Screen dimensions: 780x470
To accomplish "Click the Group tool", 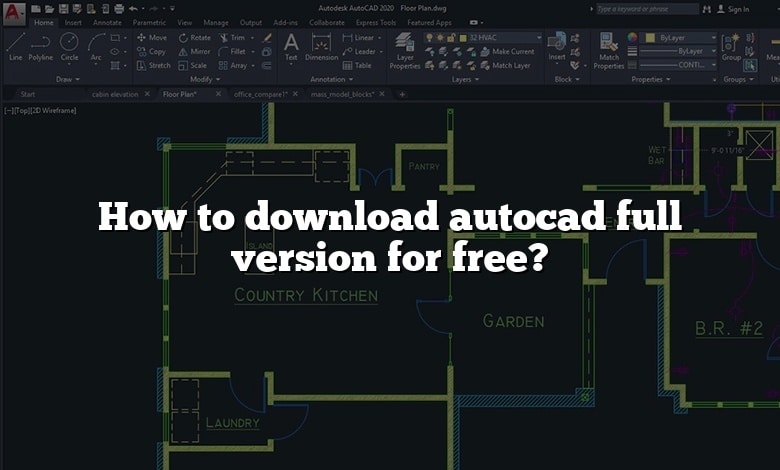I will coord(731,47).
